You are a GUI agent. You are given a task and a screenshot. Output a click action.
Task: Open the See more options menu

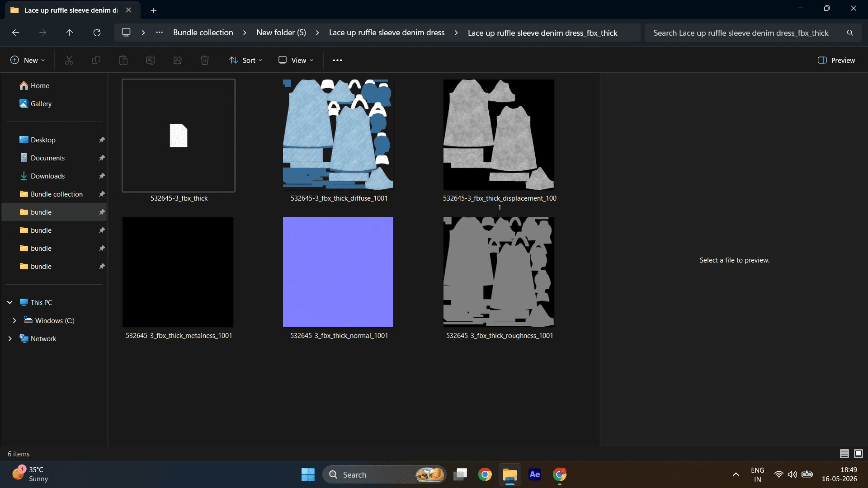tap(337, 60)
